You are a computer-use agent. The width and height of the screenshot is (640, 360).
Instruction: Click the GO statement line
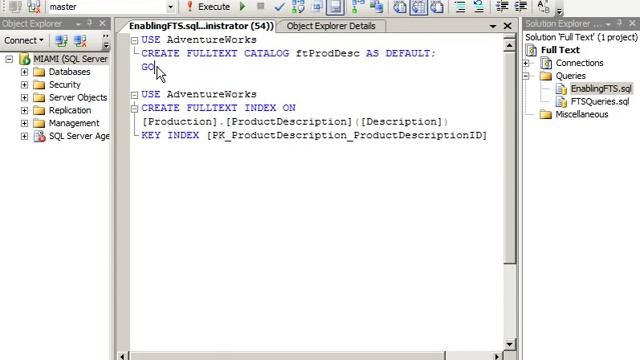148,67
